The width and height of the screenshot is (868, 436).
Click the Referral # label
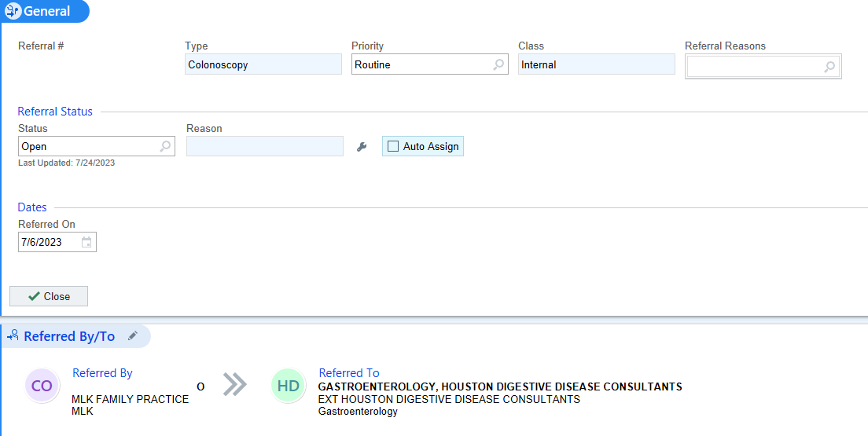[x=41, y=46]
